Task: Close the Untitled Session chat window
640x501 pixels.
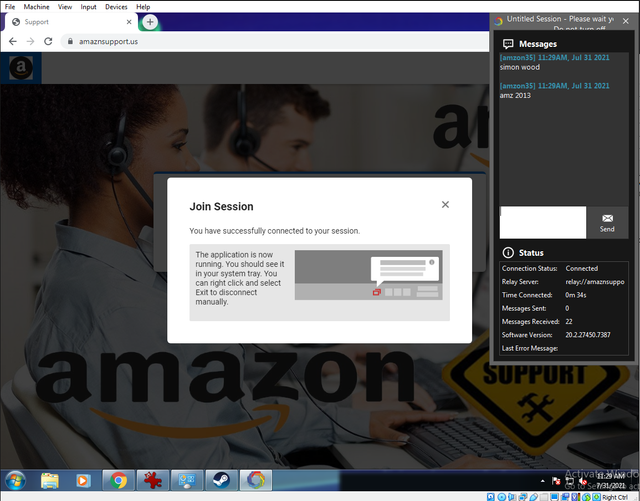Action: coord(626,21)
